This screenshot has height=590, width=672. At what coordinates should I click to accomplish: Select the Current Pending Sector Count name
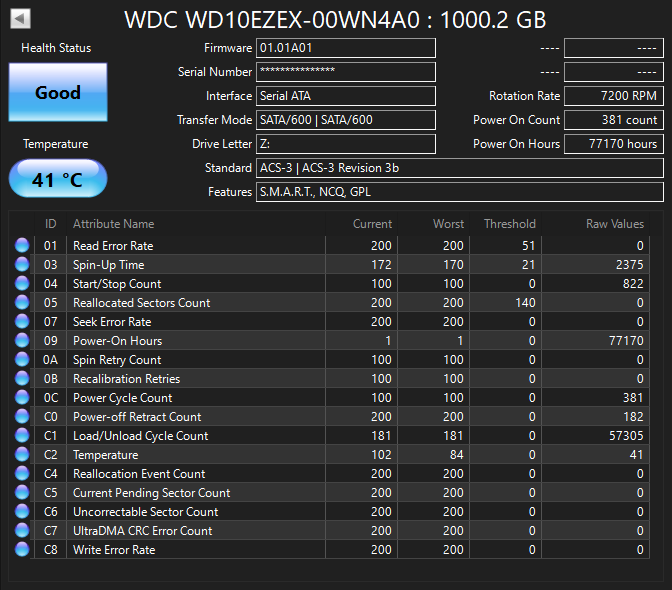coord(152,493)
